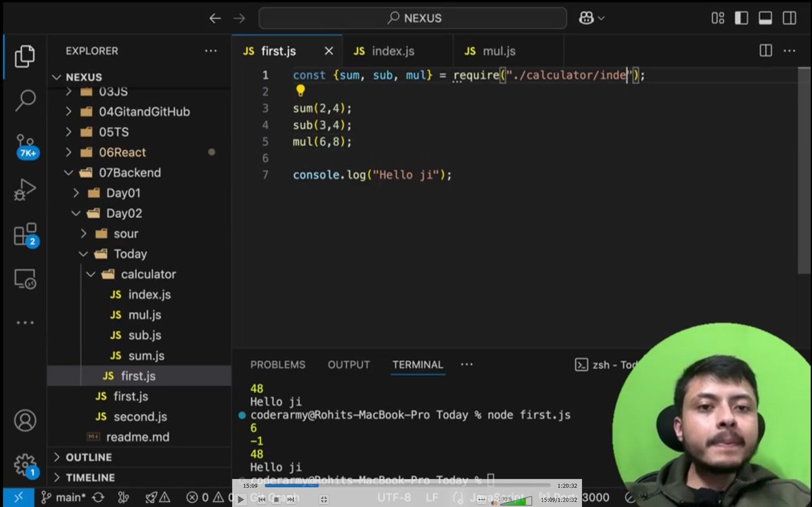Synchronize changes icon in status bar
The width and height of the screenshot is (812, 507).
pos(98,498)
